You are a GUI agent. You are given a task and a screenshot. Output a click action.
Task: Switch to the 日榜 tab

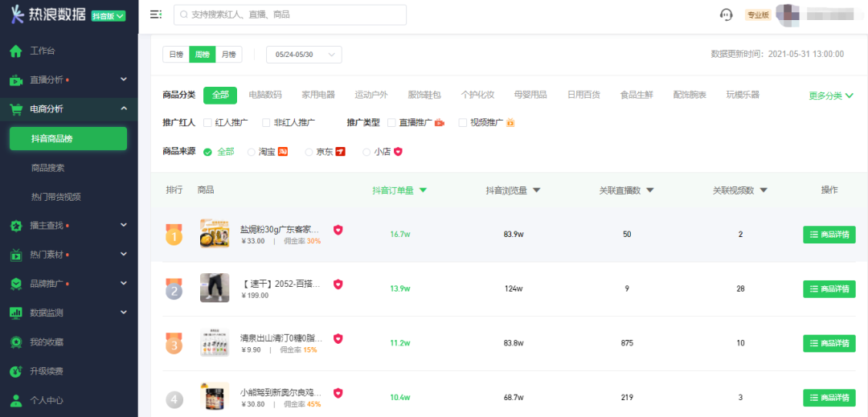[176, 54]
